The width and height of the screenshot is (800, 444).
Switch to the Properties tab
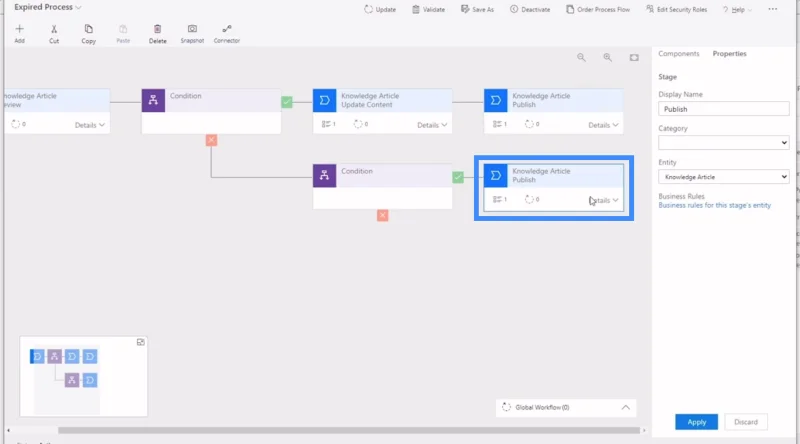[x=729, y=54]
